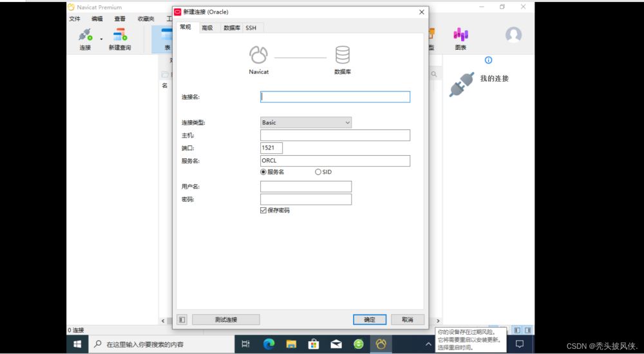Click the 测试连接 button
Viewport: 644px width, 354px height.
coord(226,319)
